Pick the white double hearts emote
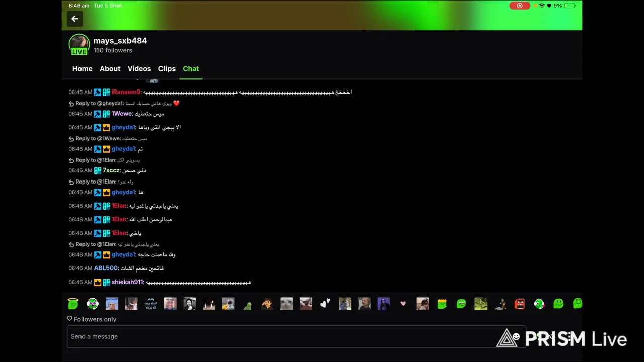 click(x=325, y=303)
